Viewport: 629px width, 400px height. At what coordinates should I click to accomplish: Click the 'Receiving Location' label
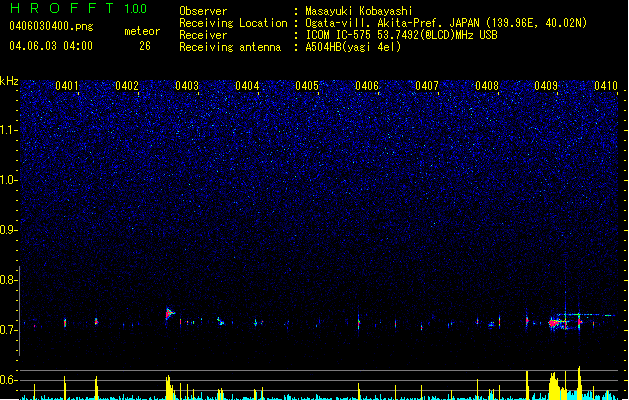(233, 23)
